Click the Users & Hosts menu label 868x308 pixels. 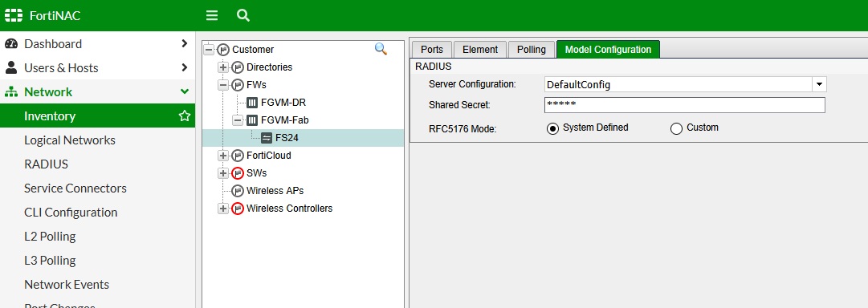coord(62,67)
